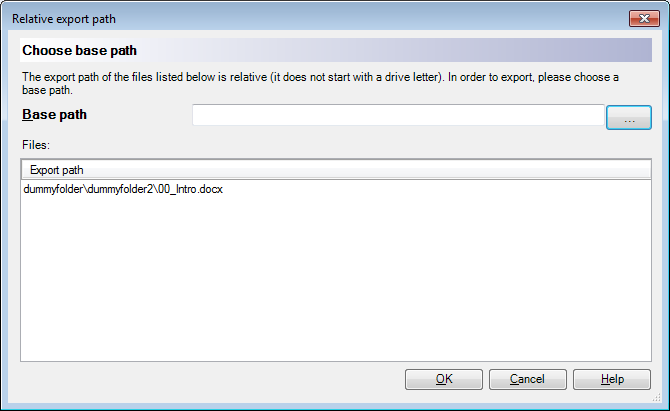Click into the Base path text field
670x411 pixels.
coord(398,115)
